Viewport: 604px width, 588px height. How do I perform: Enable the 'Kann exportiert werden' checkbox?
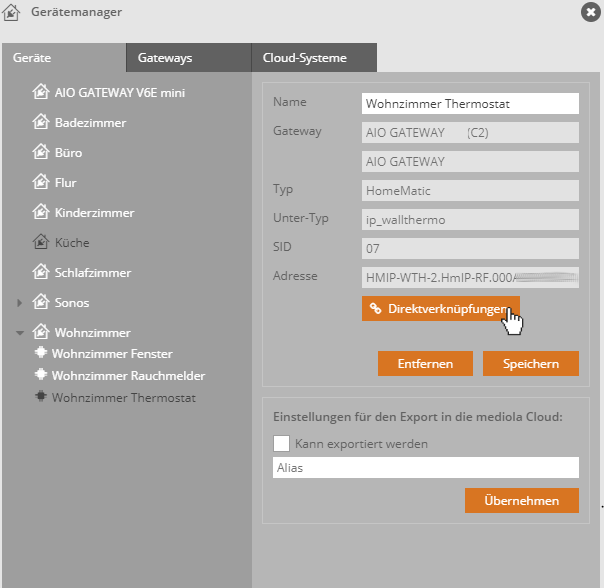click(x=282, y=443)
